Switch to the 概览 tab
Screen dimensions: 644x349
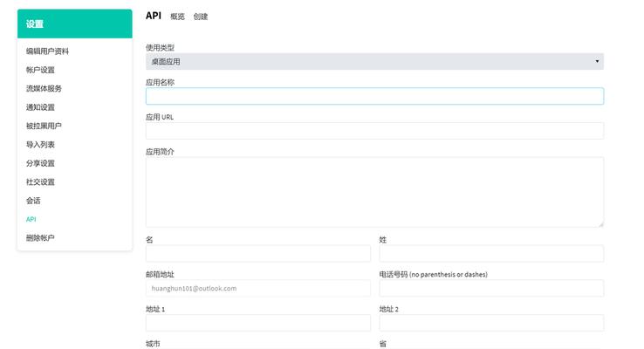[177, 17]
